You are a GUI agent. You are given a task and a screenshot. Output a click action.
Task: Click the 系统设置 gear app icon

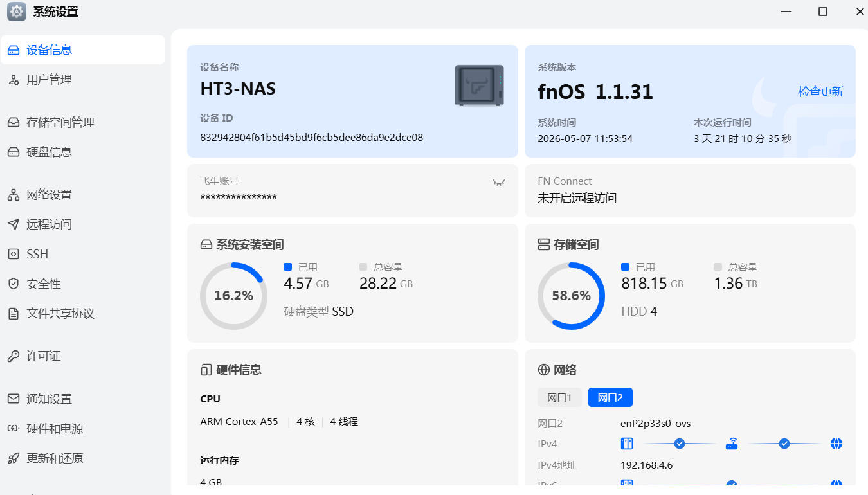[17, 12]
